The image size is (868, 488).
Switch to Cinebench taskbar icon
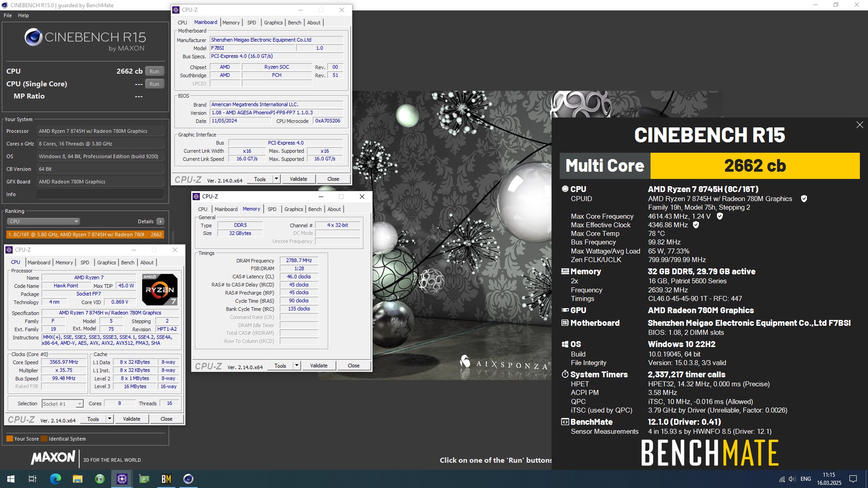click(188, 479)
